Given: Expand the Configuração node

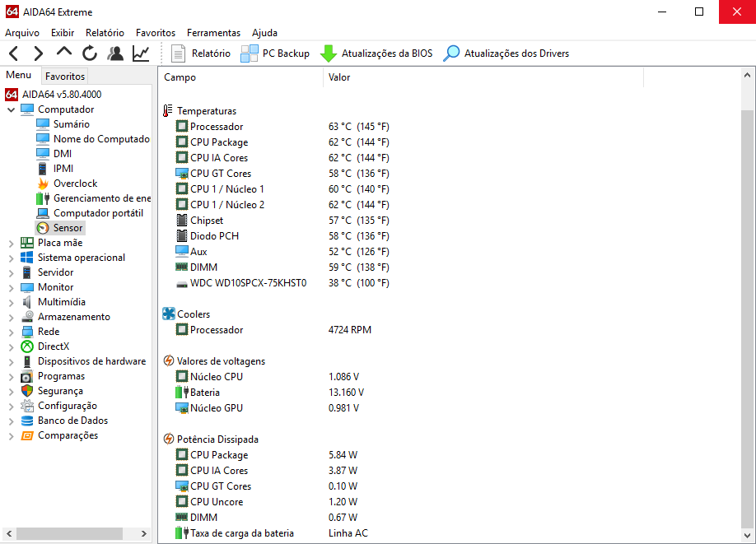Looking at the screenshot, I should click(11, 407).
